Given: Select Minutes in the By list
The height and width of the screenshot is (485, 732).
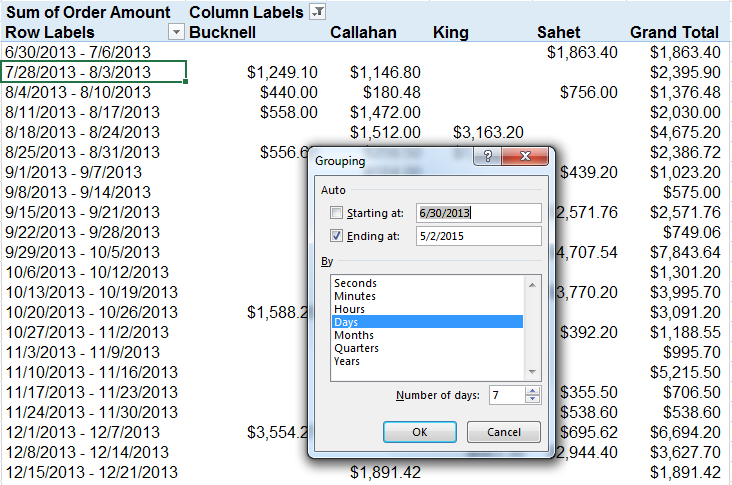Looking at the screenshot, I should [355, 296].
